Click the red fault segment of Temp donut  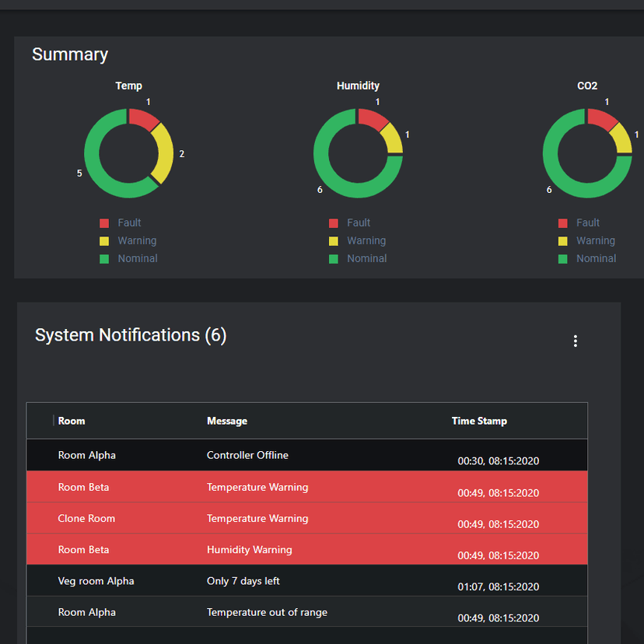[x=142, y=118]
